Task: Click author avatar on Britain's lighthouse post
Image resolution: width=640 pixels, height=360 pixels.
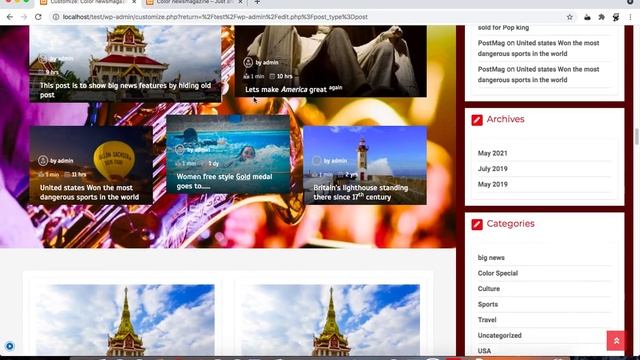Action: tap(316, 161)
